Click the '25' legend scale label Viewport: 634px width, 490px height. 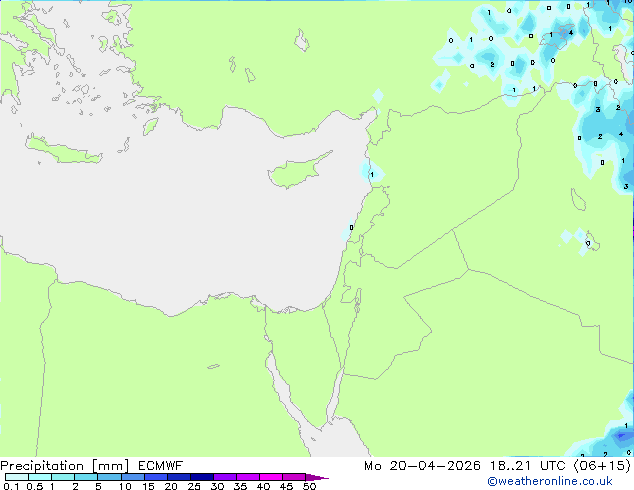194,486
